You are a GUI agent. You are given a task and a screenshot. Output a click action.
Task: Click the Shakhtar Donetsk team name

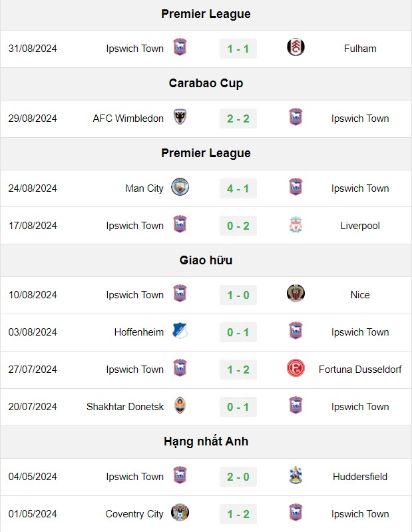click(125, 407)
